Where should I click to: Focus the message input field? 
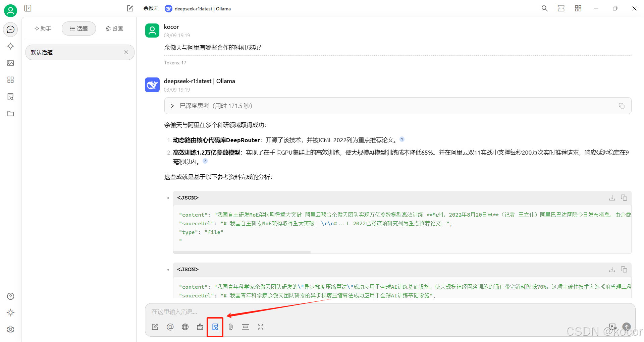pos(390,312)
